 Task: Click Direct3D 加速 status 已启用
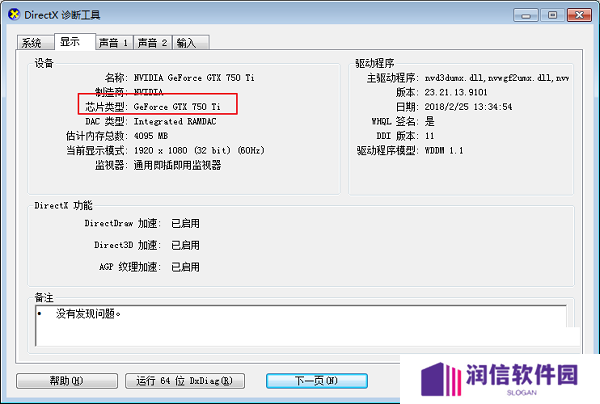[185, 245]
